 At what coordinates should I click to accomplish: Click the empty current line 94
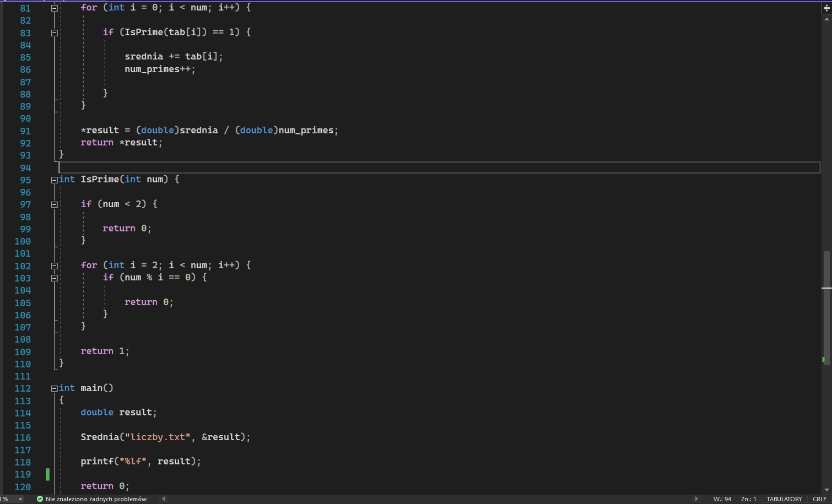(x=439, y=167)
